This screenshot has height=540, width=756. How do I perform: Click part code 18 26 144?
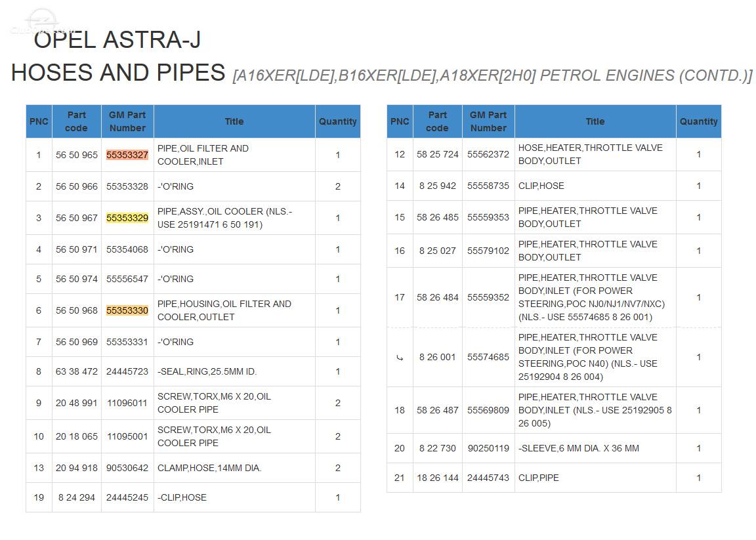tap(438, 477)
